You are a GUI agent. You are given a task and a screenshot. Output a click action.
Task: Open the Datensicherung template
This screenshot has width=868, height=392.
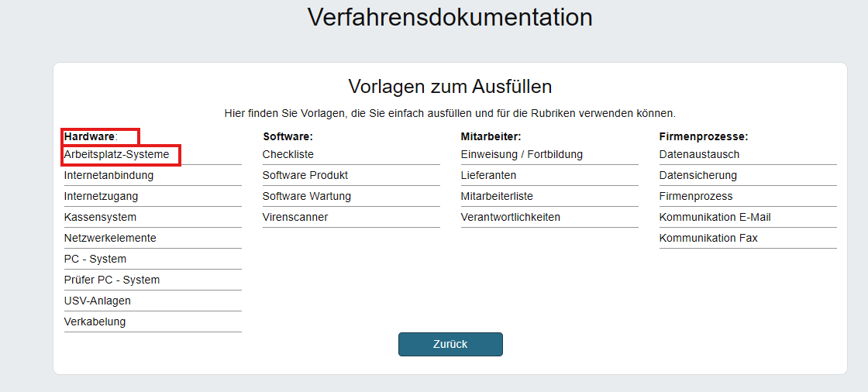pos(698,176)
